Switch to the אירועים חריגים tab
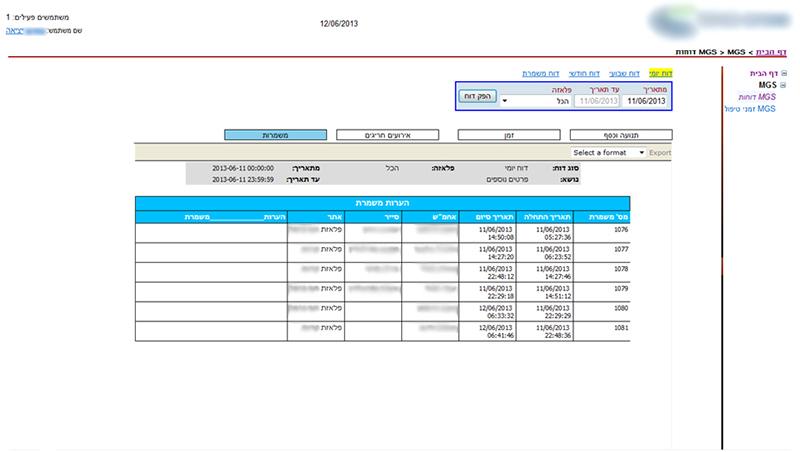This screenshot has height=452, width=800. [388, 135]
